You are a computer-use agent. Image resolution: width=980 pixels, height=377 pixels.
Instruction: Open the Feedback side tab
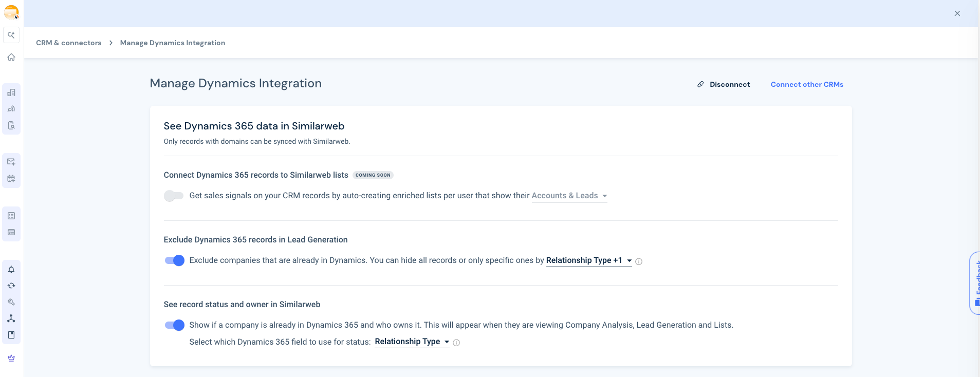coord(975,283)
